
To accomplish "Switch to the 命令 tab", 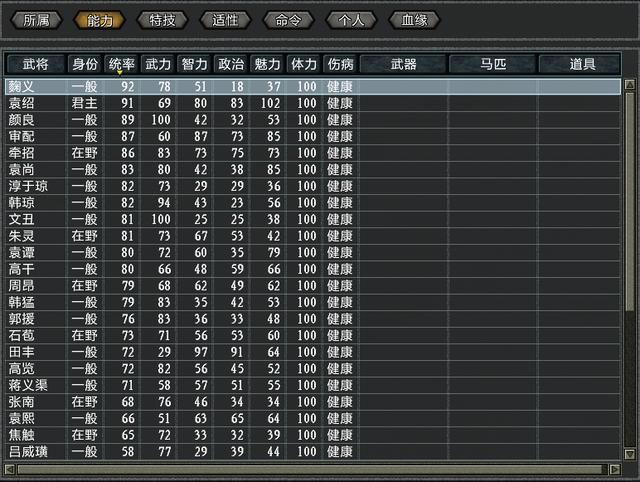I will pos(288,20).
